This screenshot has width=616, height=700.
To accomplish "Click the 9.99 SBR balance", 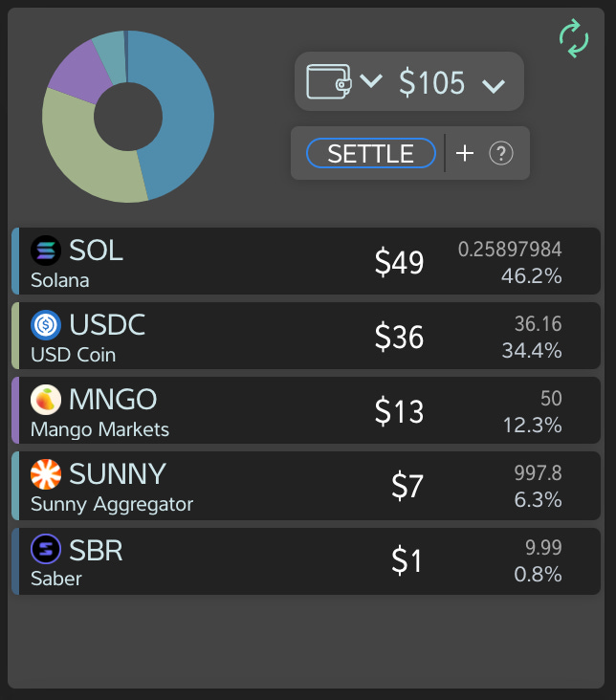I will (543, 547).
